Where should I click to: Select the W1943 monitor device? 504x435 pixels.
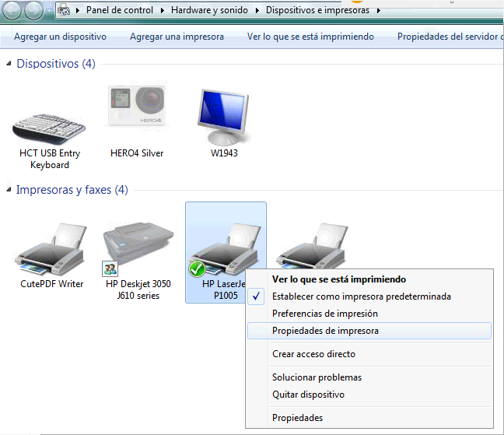pyautogui.click(x=224, y=115)
